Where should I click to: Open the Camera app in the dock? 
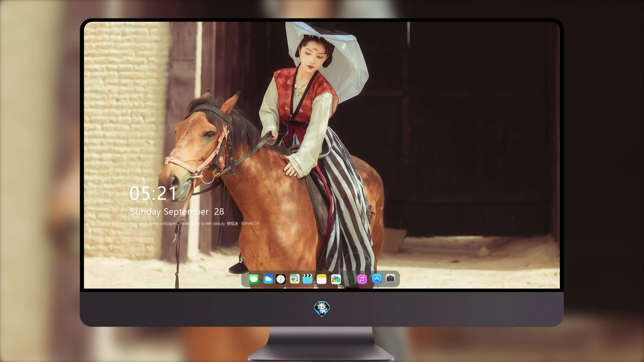pyautogui.click(x=390, y=278)
